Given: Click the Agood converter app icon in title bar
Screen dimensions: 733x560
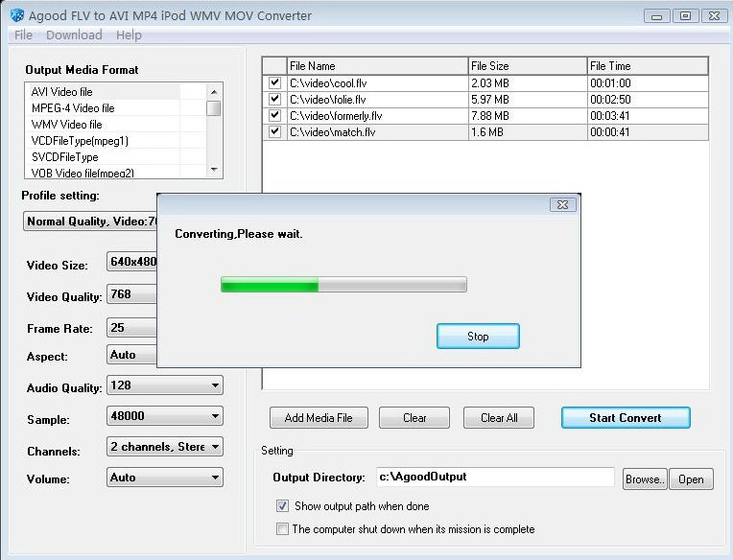Looking at the screenshot, I should [x=17, y=15].
